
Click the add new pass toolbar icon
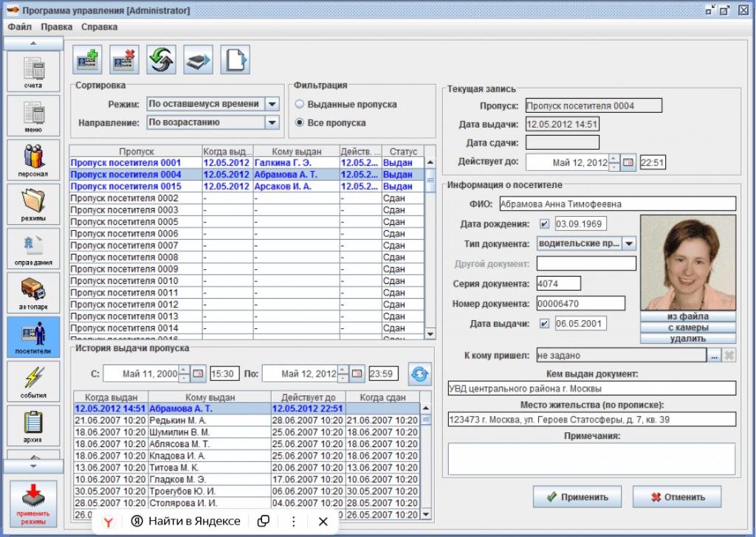[88, 60]
